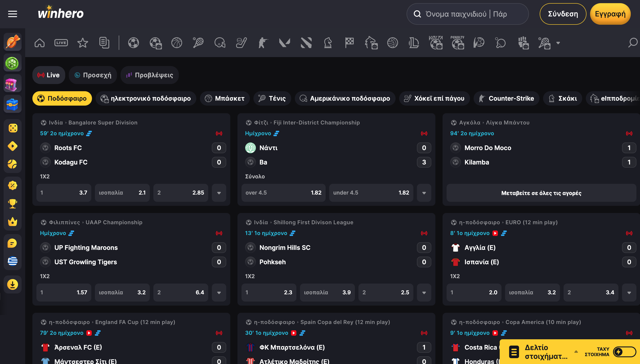Open the Greek flag language selector

[x=13, y=261]
